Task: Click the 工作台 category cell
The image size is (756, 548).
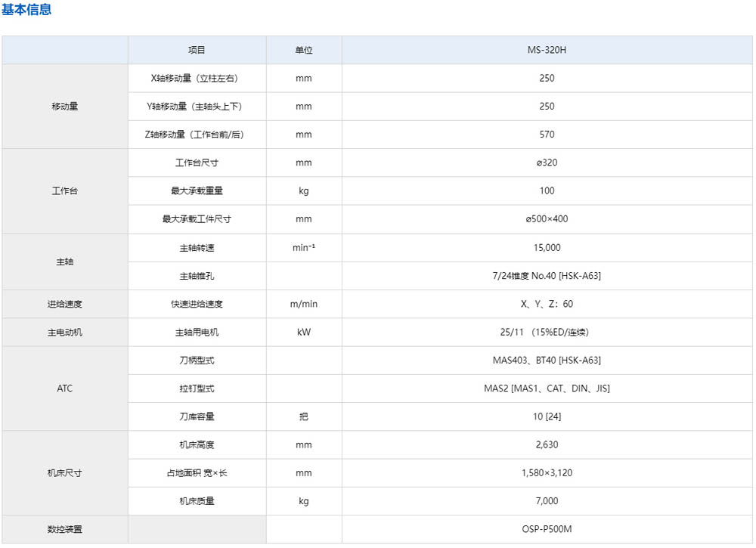Action: tap(65, 190)
